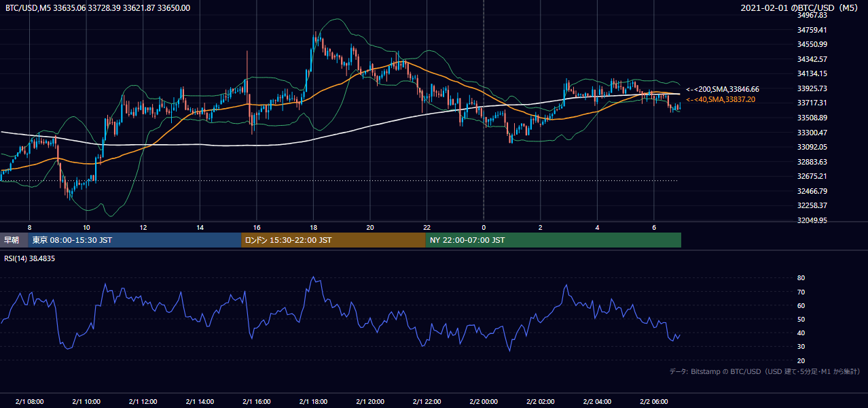Click RSI axis level 30
Viewport: 868px width, 408px height.
coord(801,347)
